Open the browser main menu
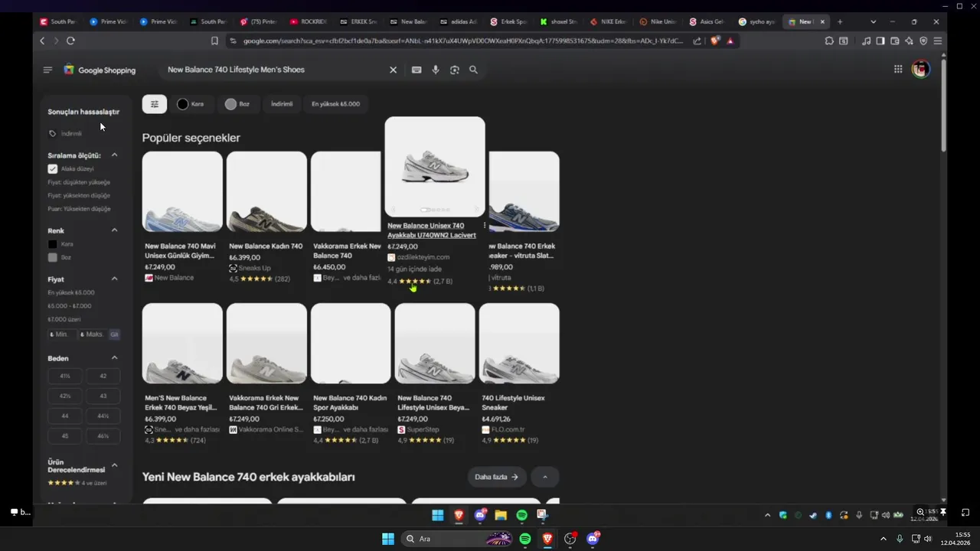The image size is (980, 551). [x=938, y=41]
